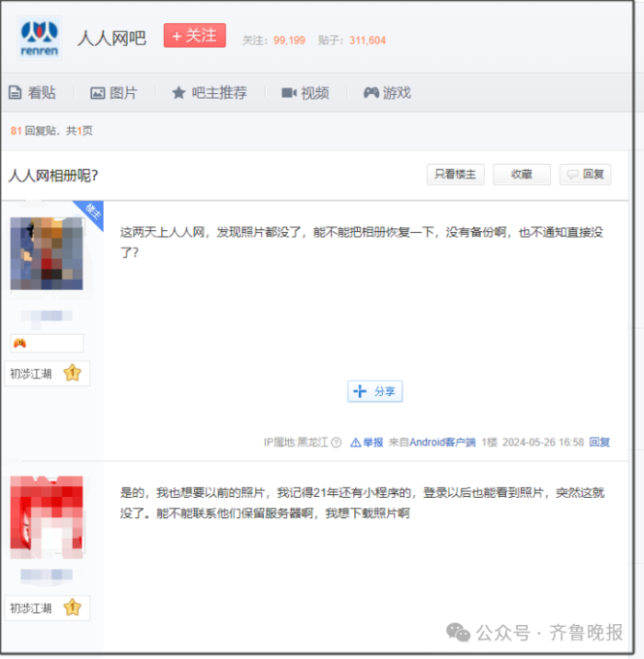
Task: Open the 游戏 tab
Action: 387,92
